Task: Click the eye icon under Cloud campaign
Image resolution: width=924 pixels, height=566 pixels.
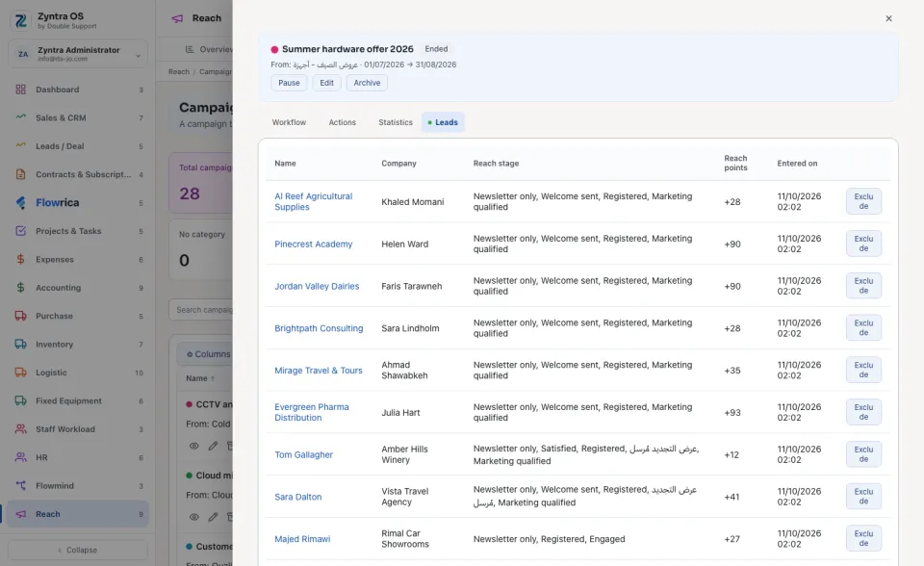Action: 193,517
